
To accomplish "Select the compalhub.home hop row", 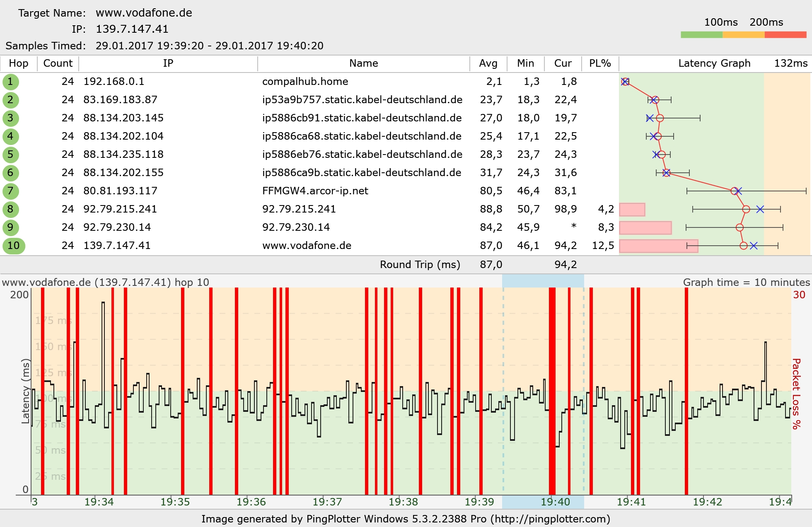I will (305, 82).
